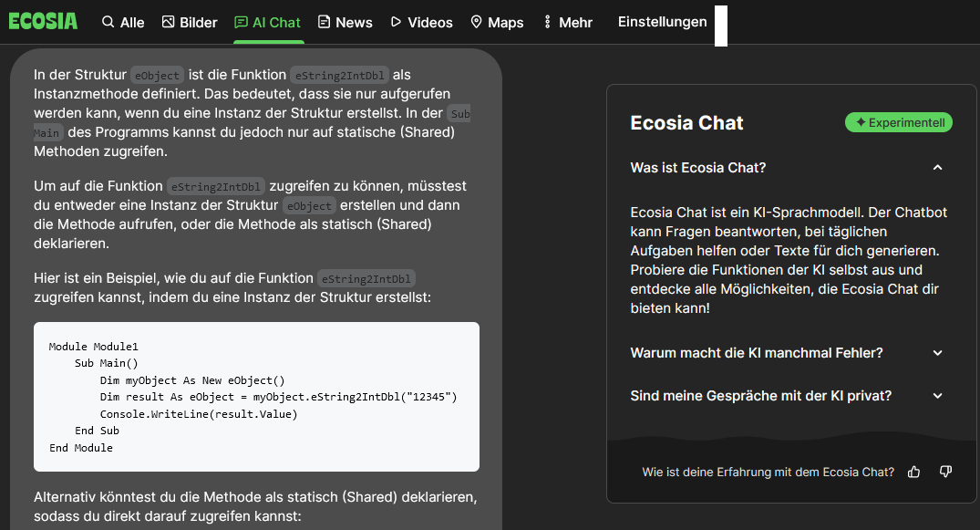Click the Console.WriteLine(result.Value) line
980x530 pixels.
tap(199, 414)
